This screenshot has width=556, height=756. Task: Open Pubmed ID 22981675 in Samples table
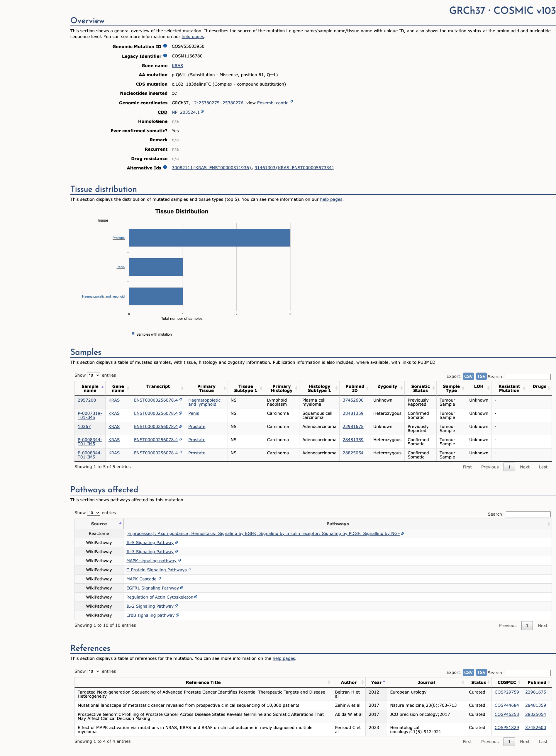coord(353,426)
